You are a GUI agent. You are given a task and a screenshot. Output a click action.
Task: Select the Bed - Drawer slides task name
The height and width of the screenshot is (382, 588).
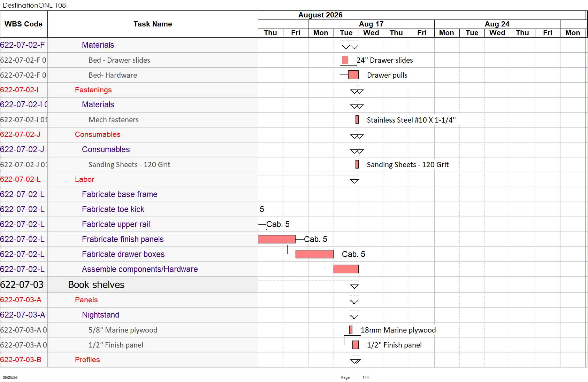tap(119, 60)
